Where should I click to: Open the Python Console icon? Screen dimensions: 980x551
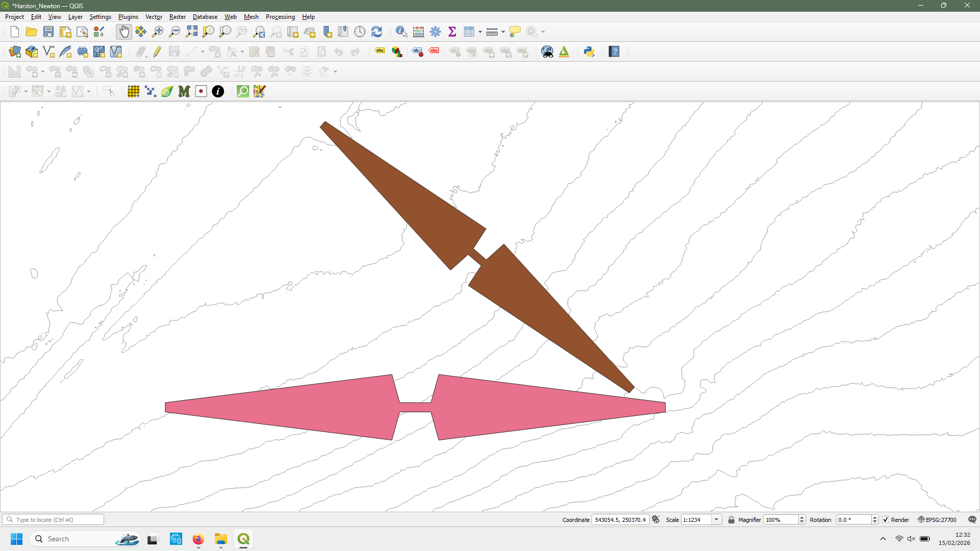coord(589,52)
